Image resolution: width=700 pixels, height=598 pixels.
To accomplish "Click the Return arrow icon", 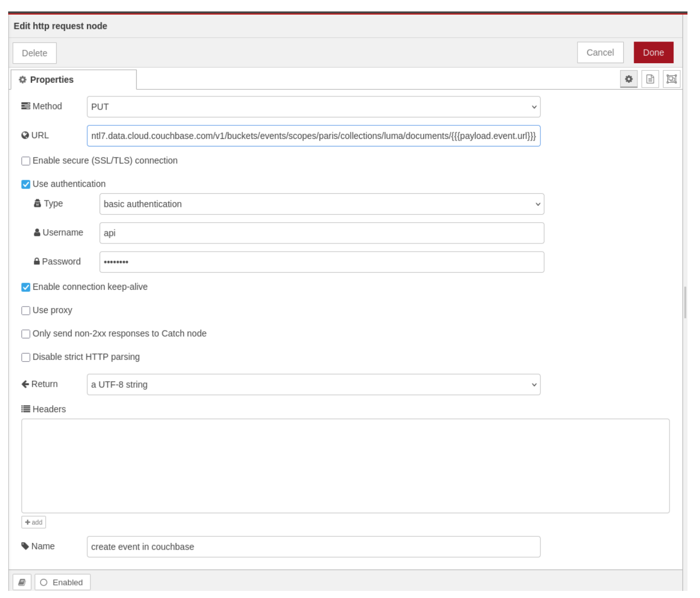I will click(25, 385).
